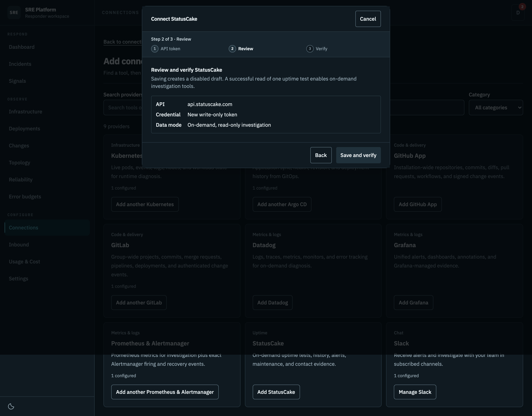Click Add Grafana button
Screen dimensions: 532x416
413,303
